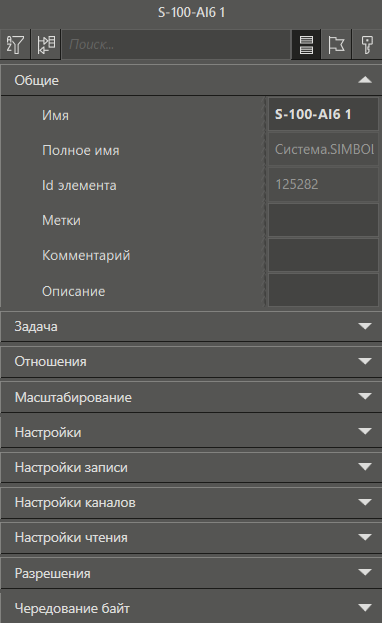Screen dimensions: 382x623
Task: Select the Метки property label
Action: [x=61, y=220]
